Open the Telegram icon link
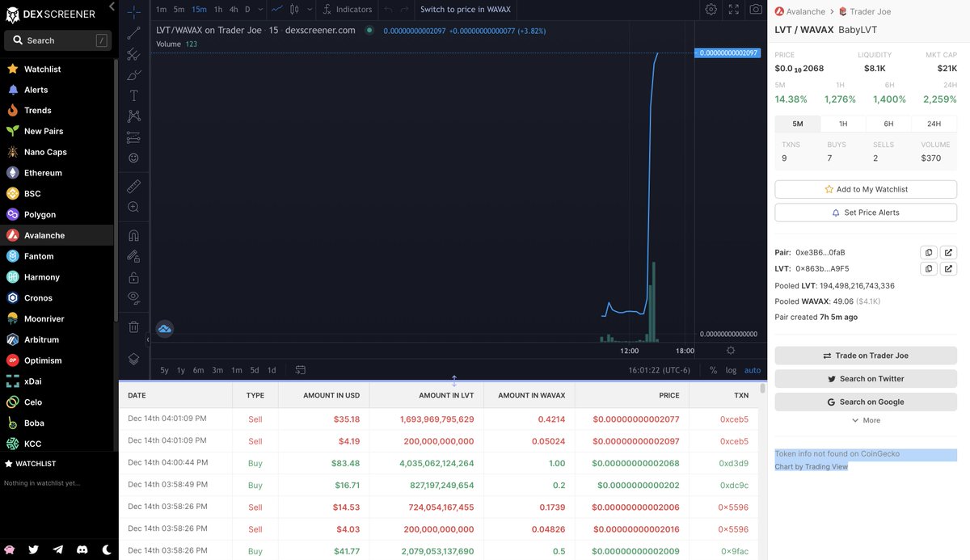 57,549
